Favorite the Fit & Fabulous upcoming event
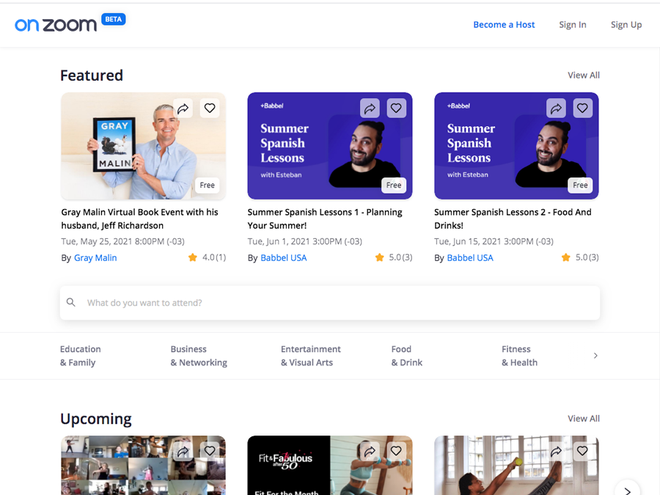The image size is (660, 495). point(396,452)
